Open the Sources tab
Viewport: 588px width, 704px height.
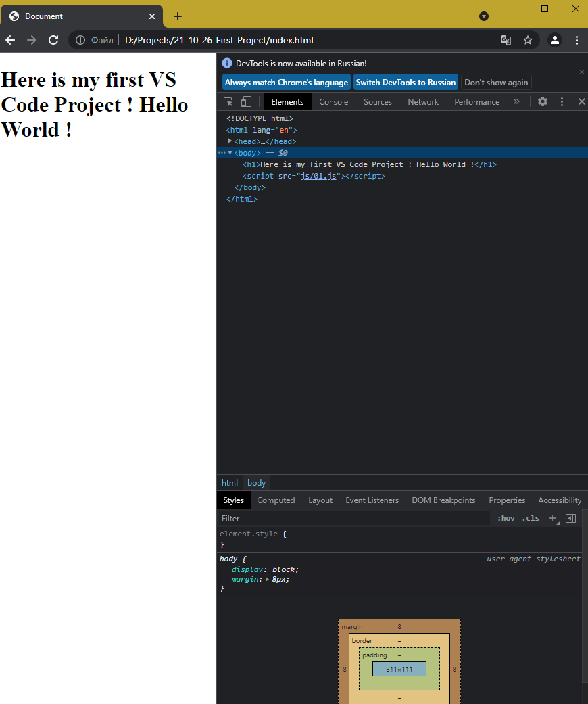pos(378,102)
